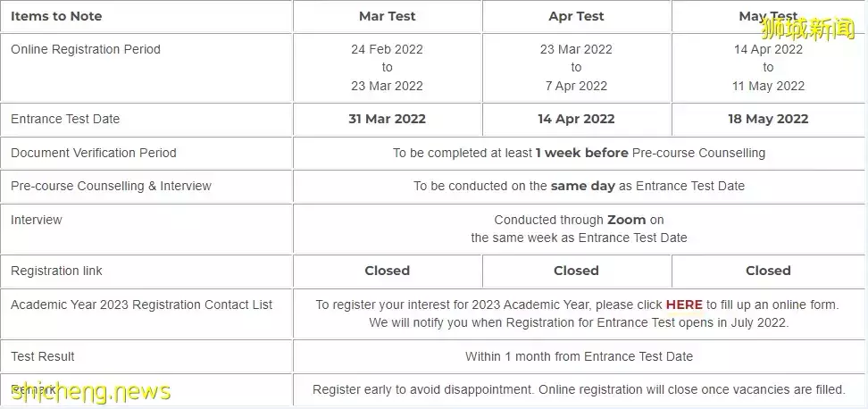
Task: Click "Closed" under the May Test column
Action: coord(768,271)
